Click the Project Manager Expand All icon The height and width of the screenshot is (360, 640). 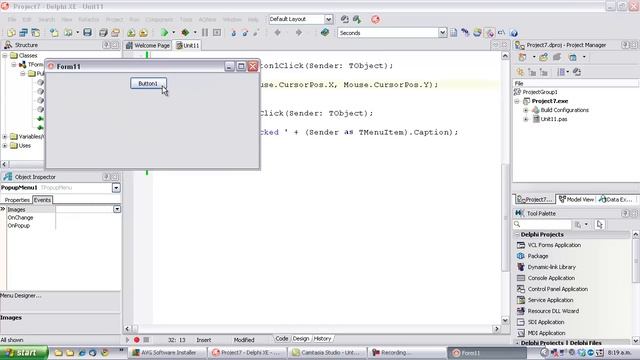click(532, 72)
